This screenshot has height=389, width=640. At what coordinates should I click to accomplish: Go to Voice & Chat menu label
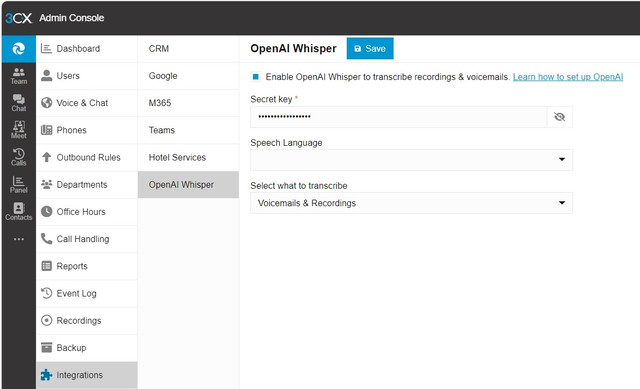click(x=82, y=103)
